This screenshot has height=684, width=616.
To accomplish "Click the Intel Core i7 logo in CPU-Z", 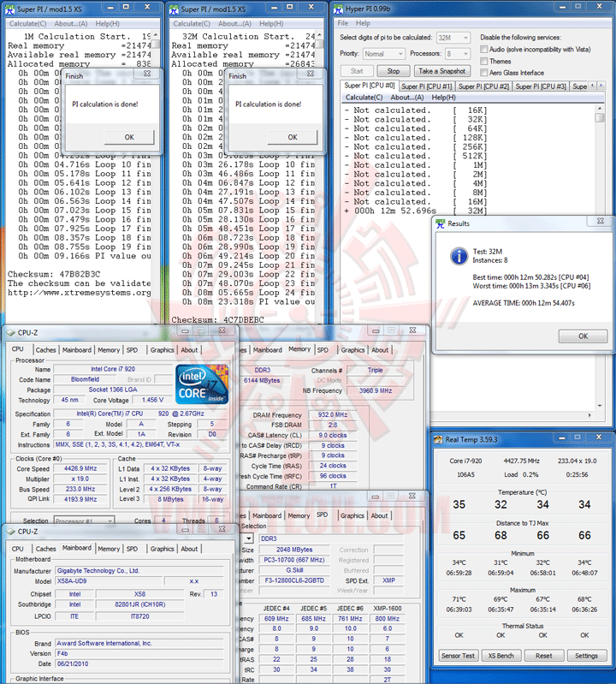I will (202, 384).
